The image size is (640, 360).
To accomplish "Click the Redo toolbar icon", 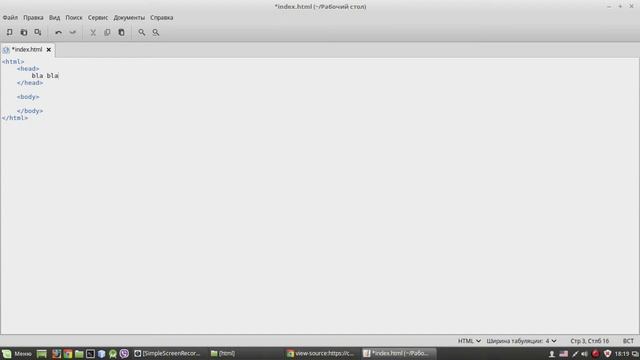I will coord(73,32).
